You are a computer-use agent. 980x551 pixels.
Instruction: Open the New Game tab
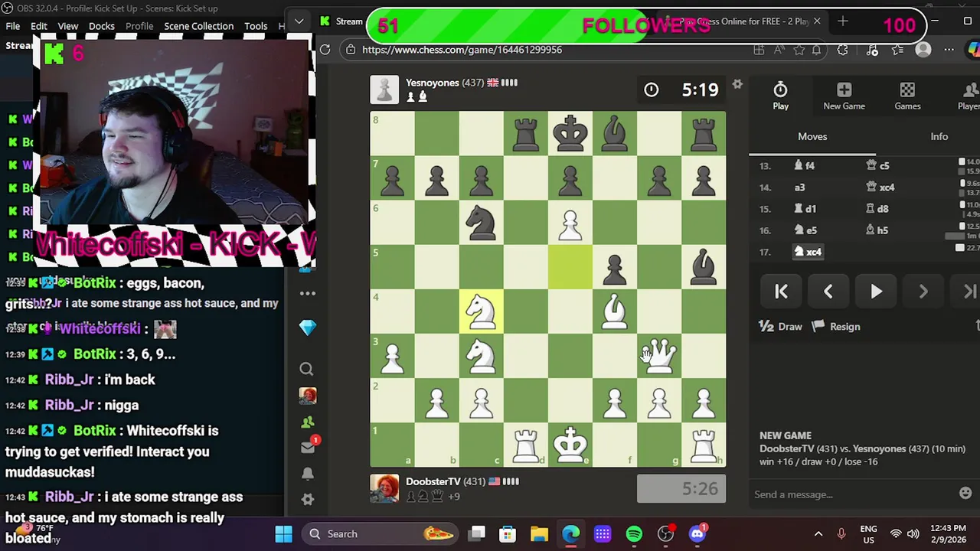click(844, 96)
